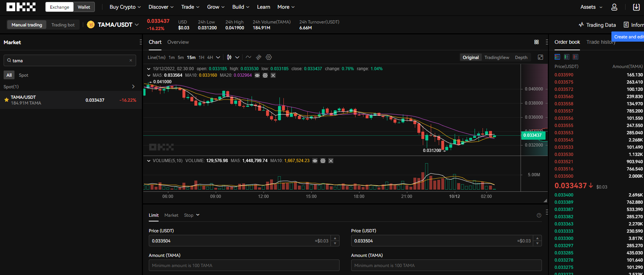
Task: Show combined buy and sell order book
Action: pos(557,57)
